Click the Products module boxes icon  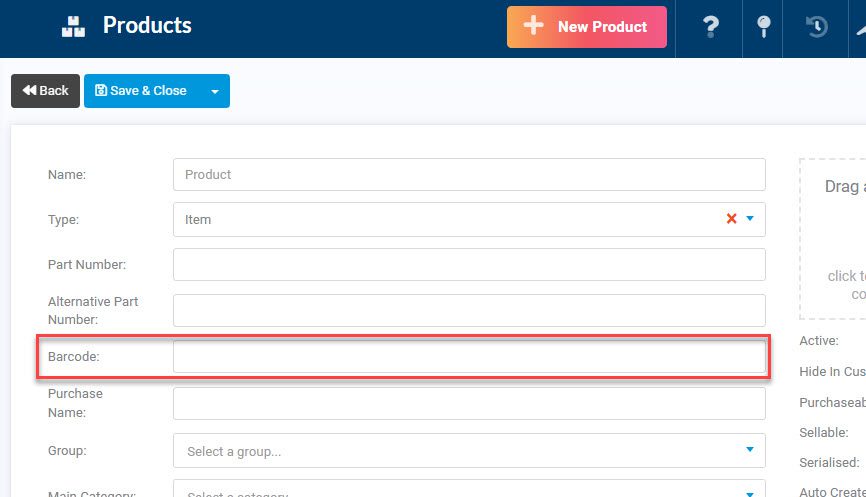[73, 26]
